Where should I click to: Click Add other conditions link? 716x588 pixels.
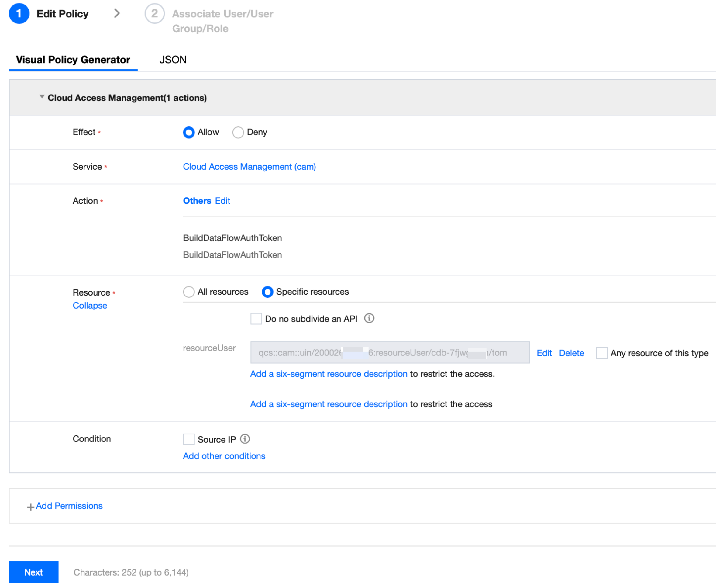pos(224,456)
